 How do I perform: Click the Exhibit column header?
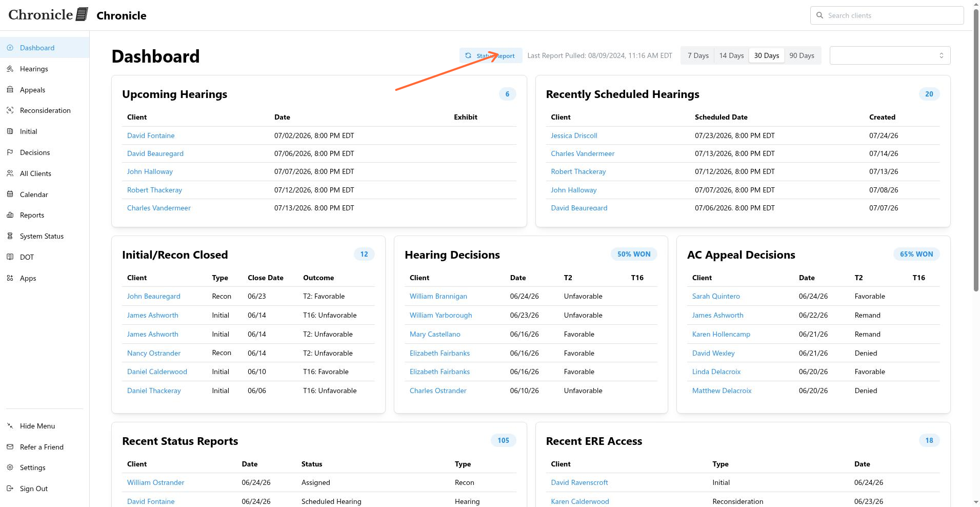click(x=466, y=117)
